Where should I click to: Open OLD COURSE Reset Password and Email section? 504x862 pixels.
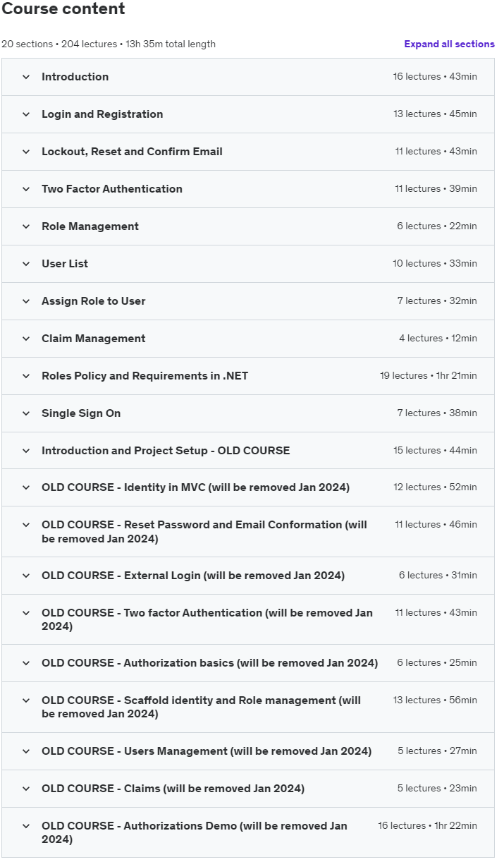pyautogui.click(x=248, y=532)
